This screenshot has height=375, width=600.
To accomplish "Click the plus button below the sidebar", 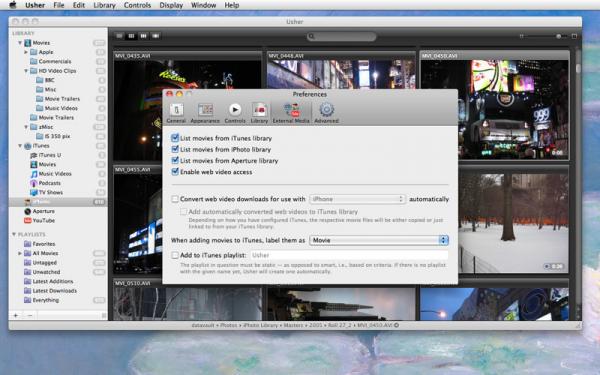I will pyautogui.click(x=16, y=315).
